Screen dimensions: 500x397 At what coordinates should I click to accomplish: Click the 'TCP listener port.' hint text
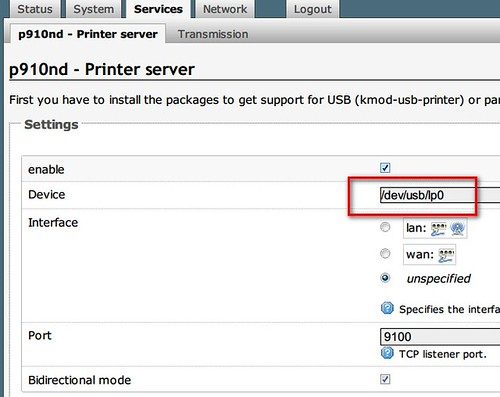(x=443, y=354)
